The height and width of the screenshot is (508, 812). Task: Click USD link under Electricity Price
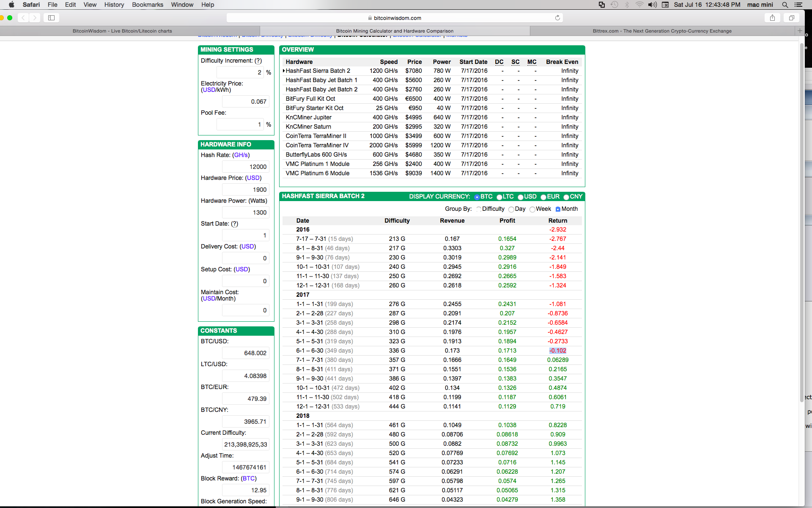point(209,90)
